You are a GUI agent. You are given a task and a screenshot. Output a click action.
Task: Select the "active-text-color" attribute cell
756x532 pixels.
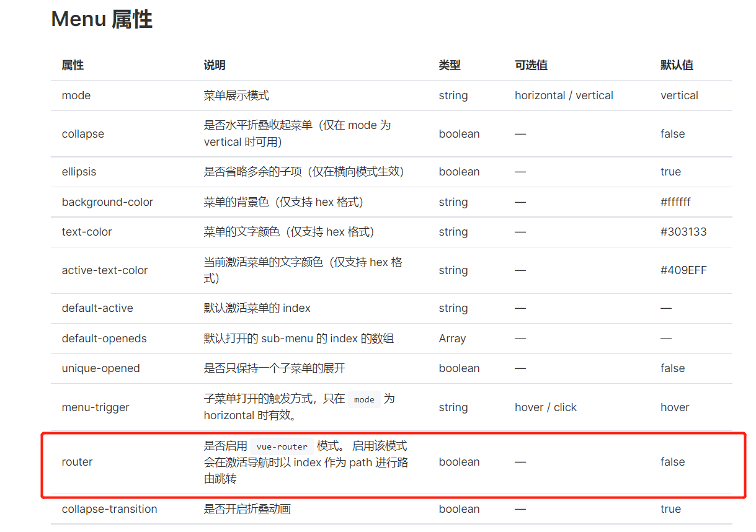click(x=105, y=270)
